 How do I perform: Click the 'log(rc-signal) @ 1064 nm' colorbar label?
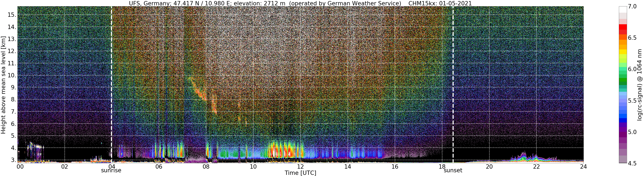coord(639,84)
